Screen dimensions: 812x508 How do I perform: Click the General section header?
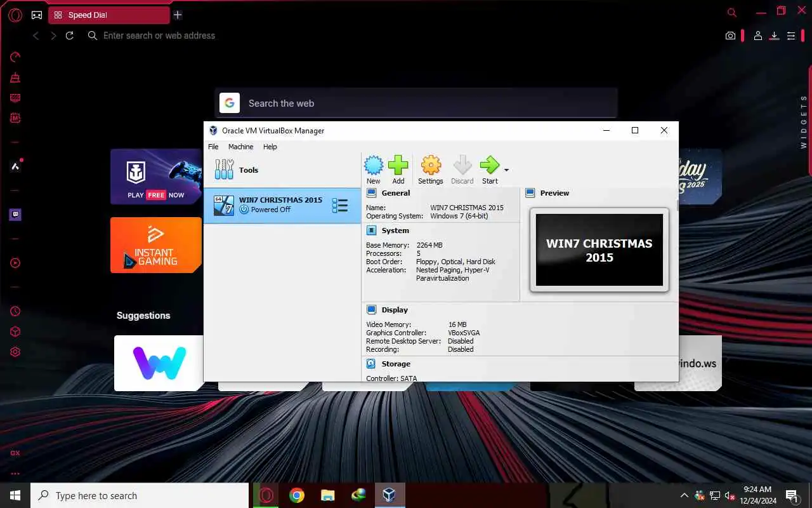click(395, 193)
